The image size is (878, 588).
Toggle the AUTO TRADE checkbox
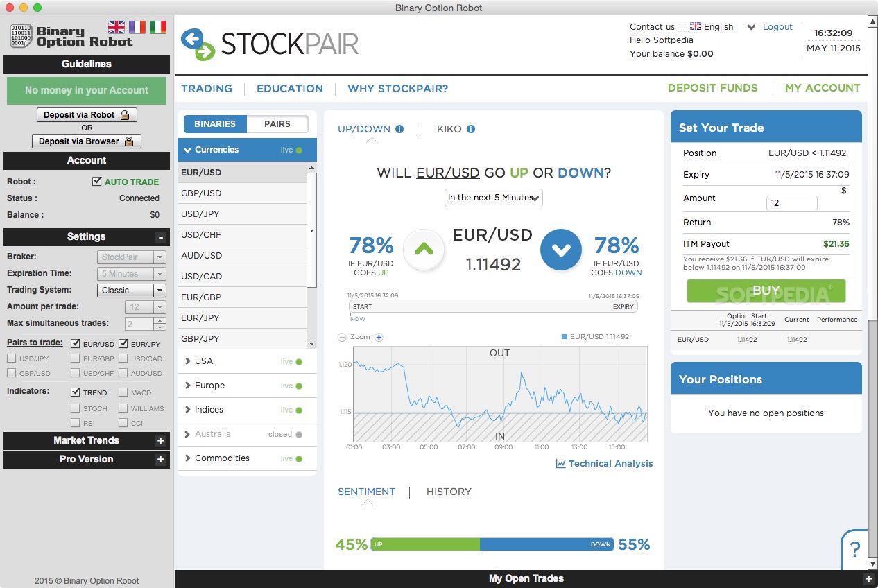[97, 182]
